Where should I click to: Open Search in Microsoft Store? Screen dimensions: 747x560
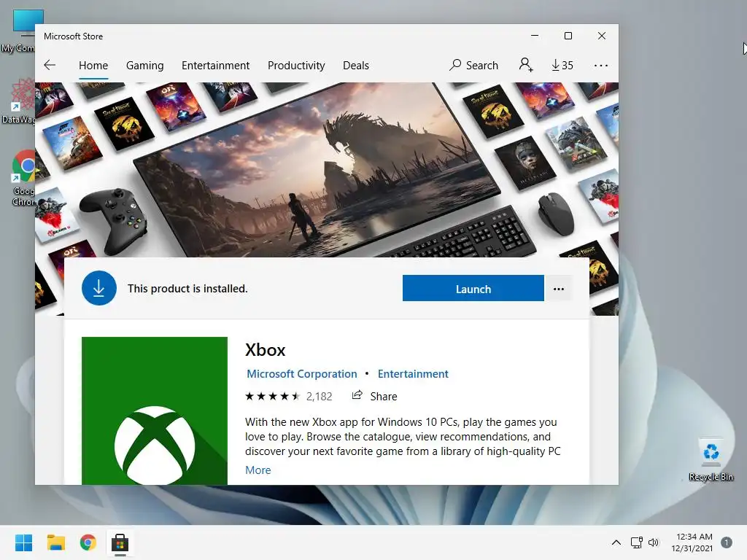pos(473,65)
